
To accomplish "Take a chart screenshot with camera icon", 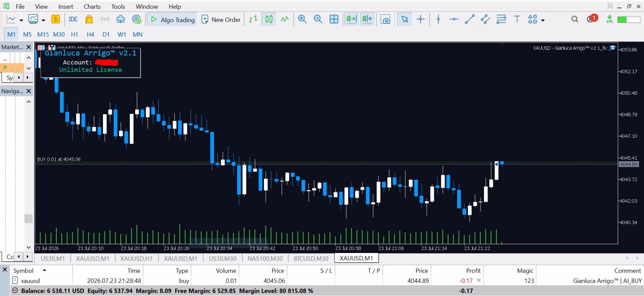I will (x=385, y=20).
